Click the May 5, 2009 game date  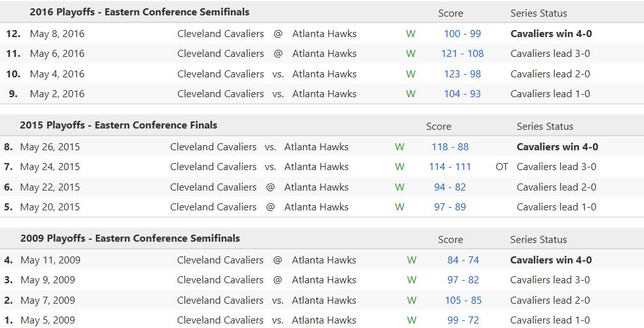tap(47, 320)
